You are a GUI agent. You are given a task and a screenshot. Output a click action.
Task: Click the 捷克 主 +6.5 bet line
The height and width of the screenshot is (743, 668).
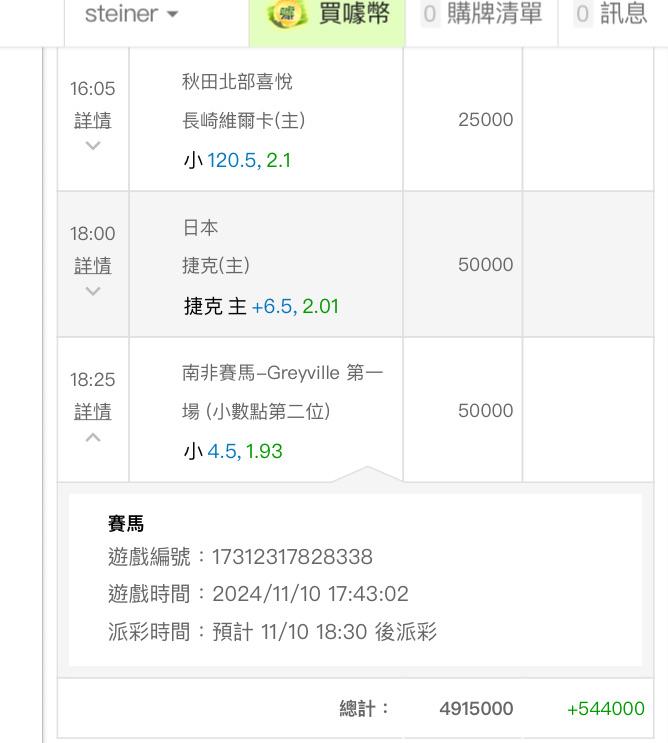261,306
